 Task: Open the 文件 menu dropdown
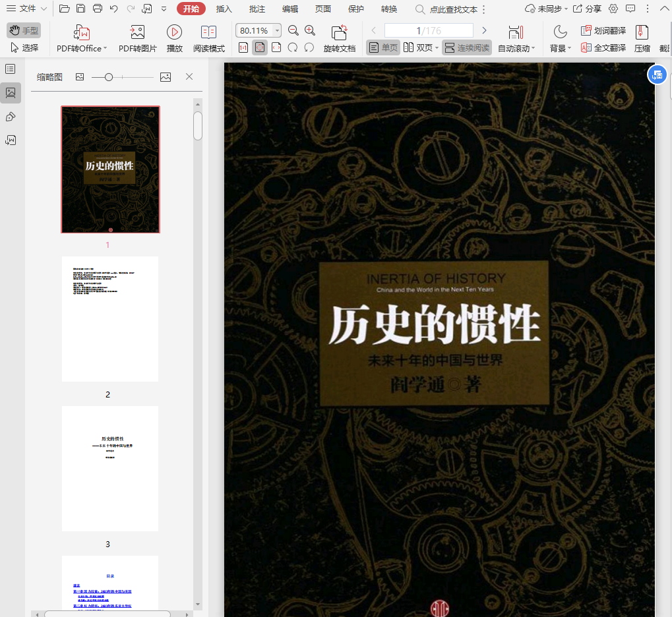click(26, 9)
